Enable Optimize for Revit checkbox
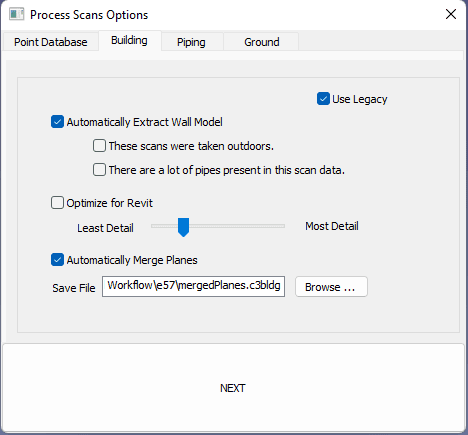468x435 pixels. [57, 203]
